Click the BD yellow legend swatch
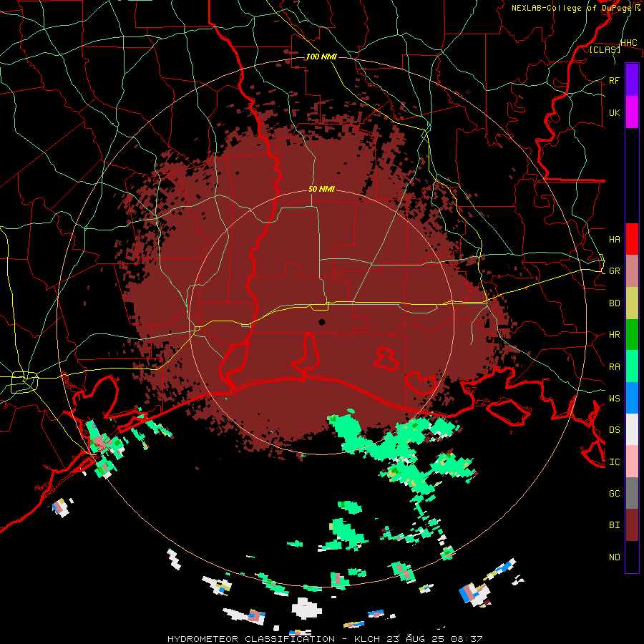Screen dimensions: 644x644 (x=632, y=303)
